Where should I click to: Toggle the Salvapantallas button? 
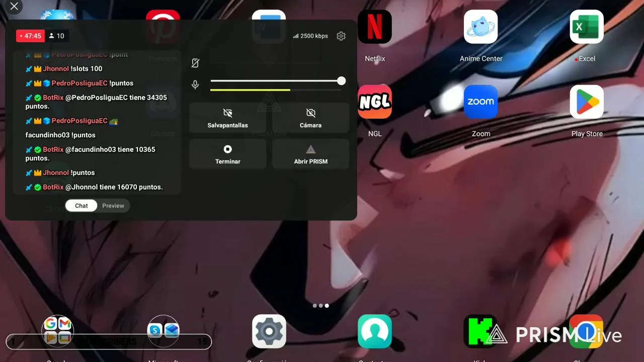(228, 118)
